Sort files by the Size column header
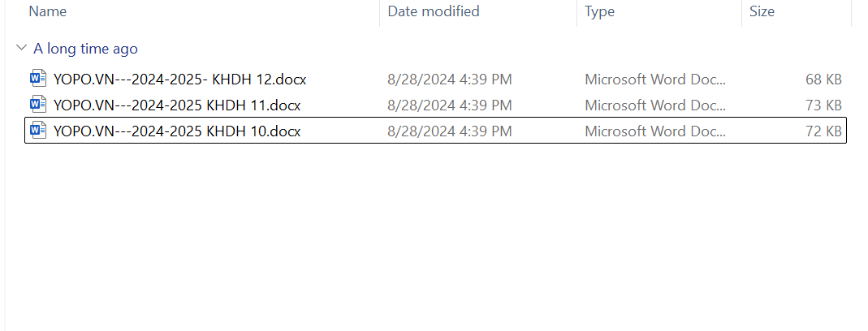This screenshot has width=868, height=331. click(762, 11)
